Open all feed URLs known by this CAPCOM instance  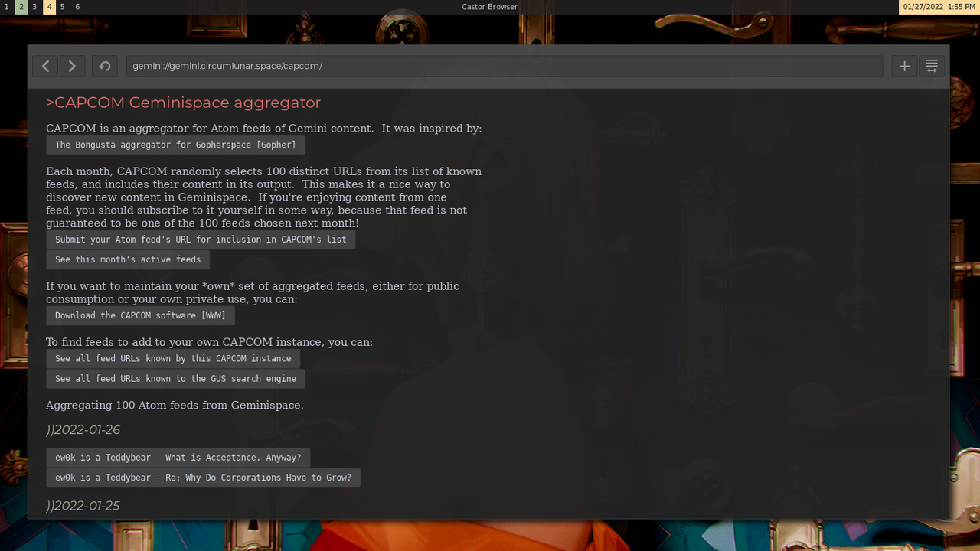(x=173, y=358)
